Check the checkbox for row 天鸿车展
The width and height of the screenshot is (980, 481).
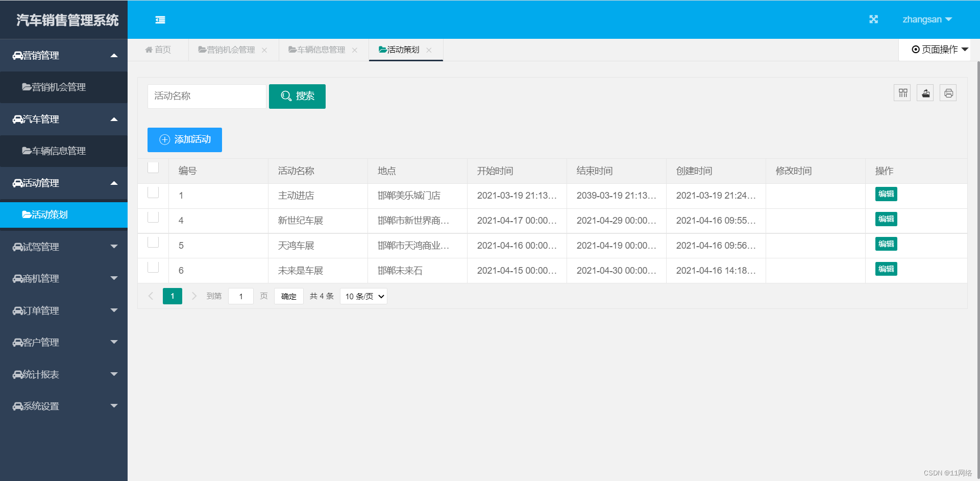(x=153, y=242)
